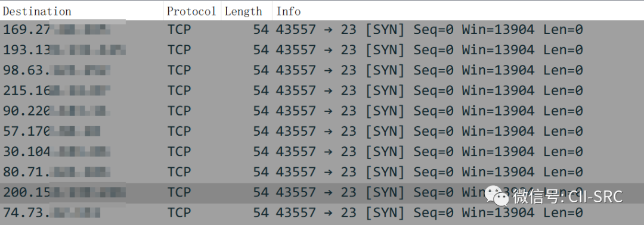
Task: Select packet row with destination 57.170
Action: pos(322,132)
